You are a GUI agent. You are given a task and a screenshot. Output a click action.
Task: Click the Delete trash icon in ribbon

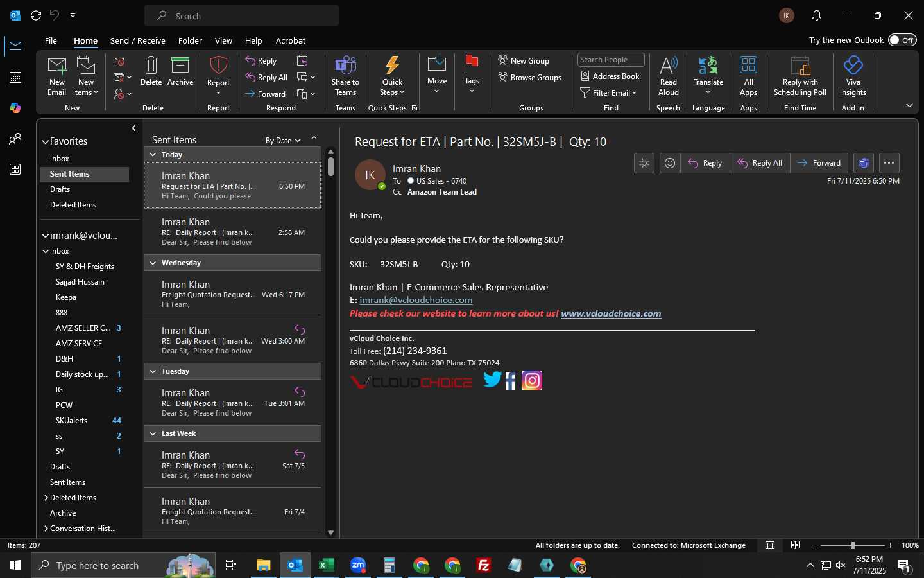tap(151, 71)
